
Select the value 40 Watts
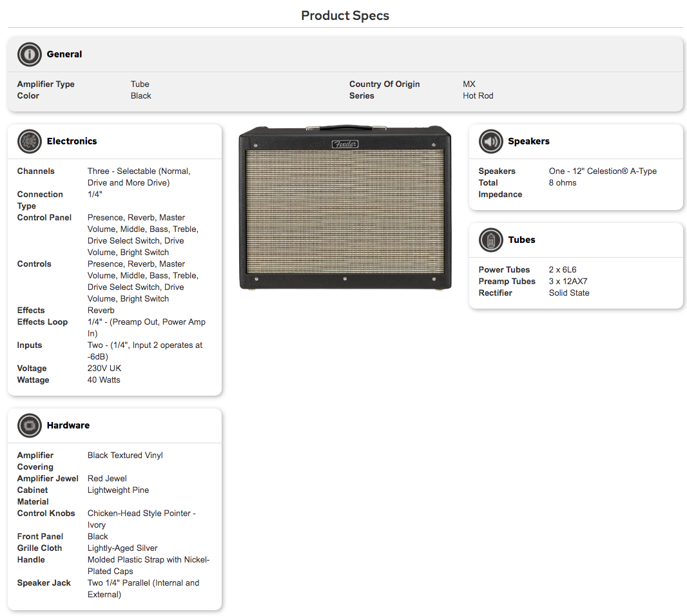coord(104,380)
